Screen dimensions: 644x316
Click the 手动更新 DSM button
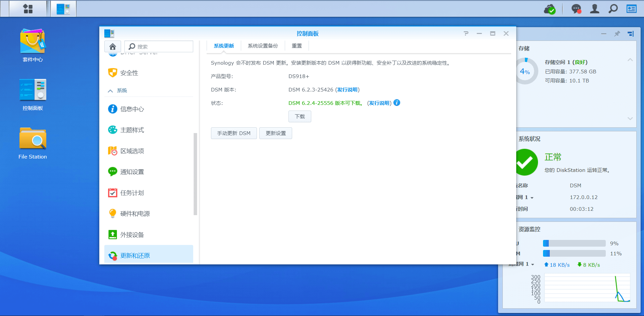coord(233,133)
